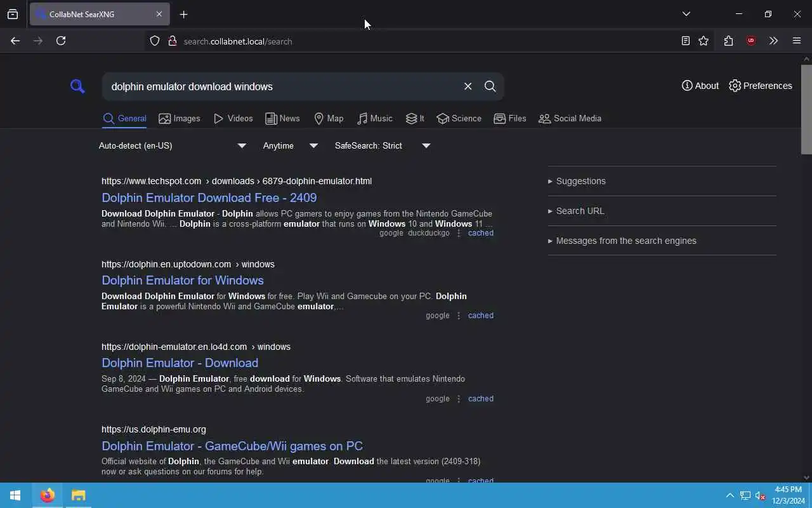Show hidden system tray icons

point(730,495)
